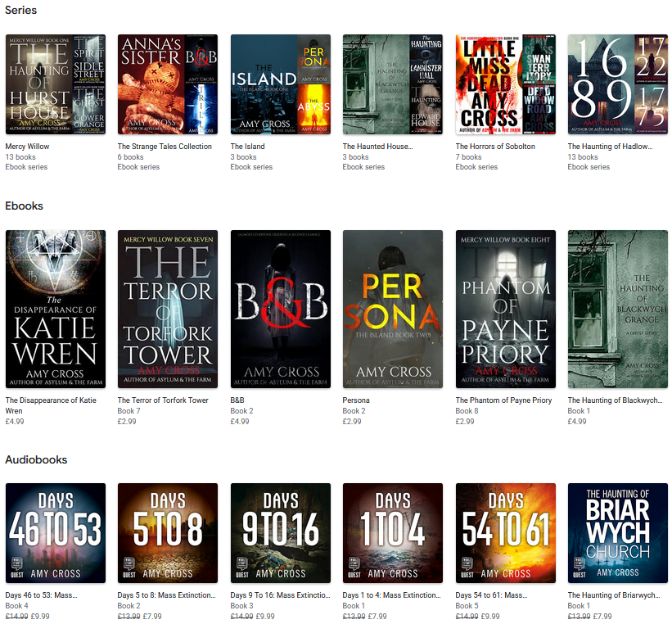This screenshot has width=672, height=624.
Task: Click £7.99 price under Days 1 to 4
Action: tap(377, 617)
